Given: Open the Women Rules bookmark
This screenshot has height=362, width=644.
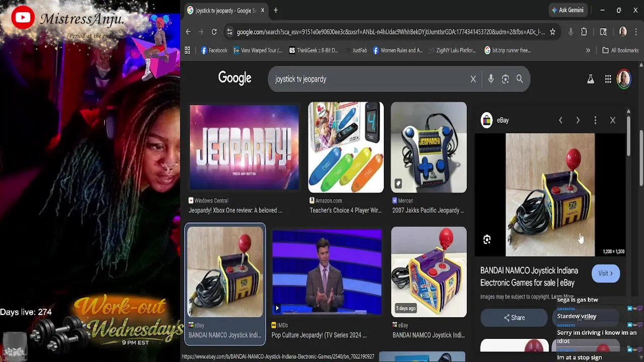Looking at the screenshot, I should (397, 50).
